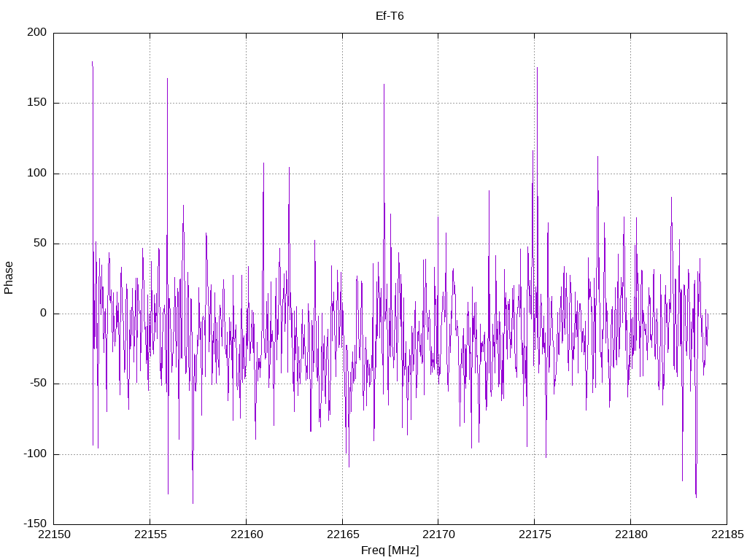The image size is (747, 560).
Task: Click the 22150 x-axis tick label
Action: click(x=54, y=534)
